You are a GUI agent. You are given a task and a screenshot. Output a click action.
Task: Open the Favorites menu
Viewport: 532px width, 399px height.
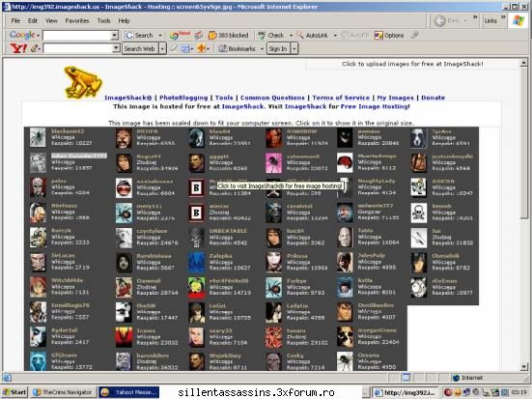click(77, 20)
